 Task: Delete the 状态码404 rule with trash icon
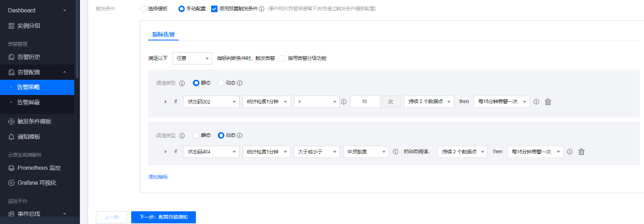click(x=581, y=151)
